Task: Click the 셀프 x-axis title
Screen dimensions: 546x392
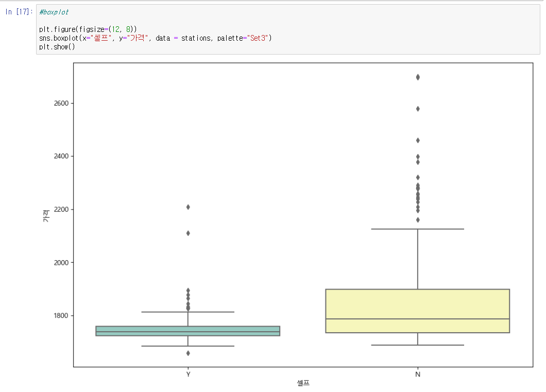Action: click(303, 383)
